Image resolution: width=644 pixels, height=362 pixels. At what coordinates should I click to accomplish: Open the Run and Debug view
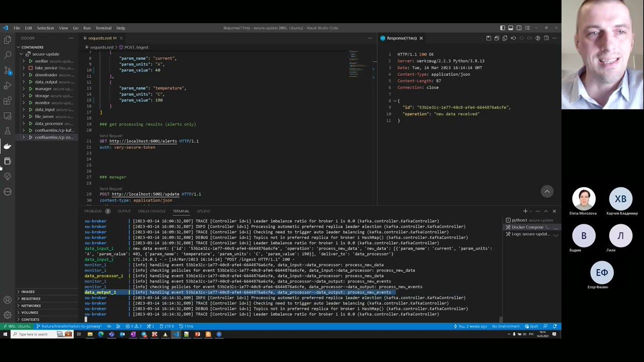tap(8, 85)
